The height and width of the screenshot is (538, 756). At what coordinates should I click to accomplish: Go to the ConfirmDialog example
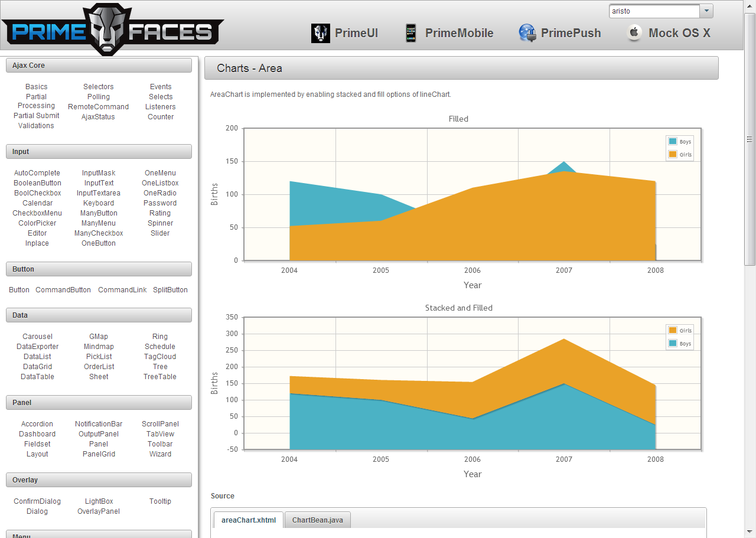coord(37,501)
